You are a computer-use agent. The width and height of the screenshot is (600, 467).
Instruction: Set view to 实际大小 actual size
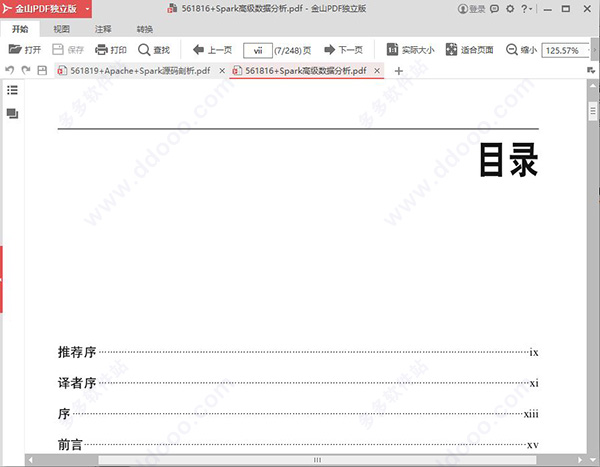click(x=410, y=50)
